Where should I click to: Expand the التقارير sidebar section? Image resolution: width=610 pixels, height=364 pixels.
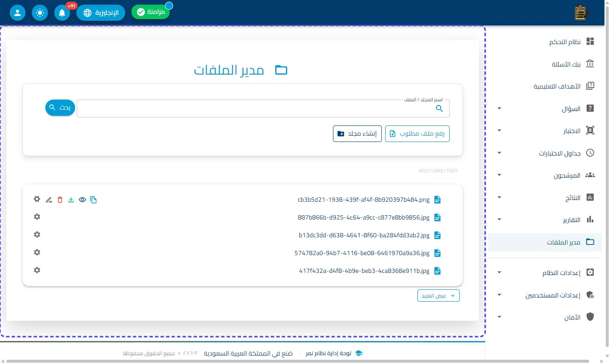pyautogui.click(x=545, y=220)
